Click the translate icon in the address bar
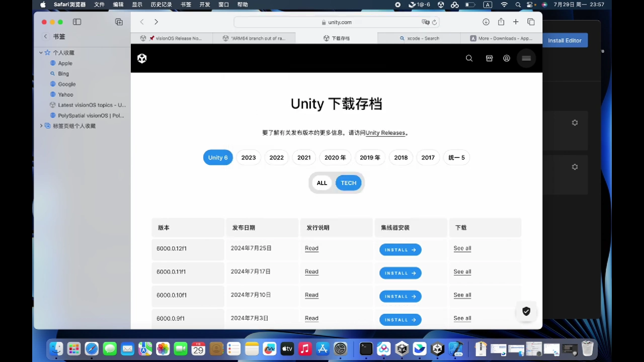This screenshot has height=362, width=644. (x=426, y=22)
